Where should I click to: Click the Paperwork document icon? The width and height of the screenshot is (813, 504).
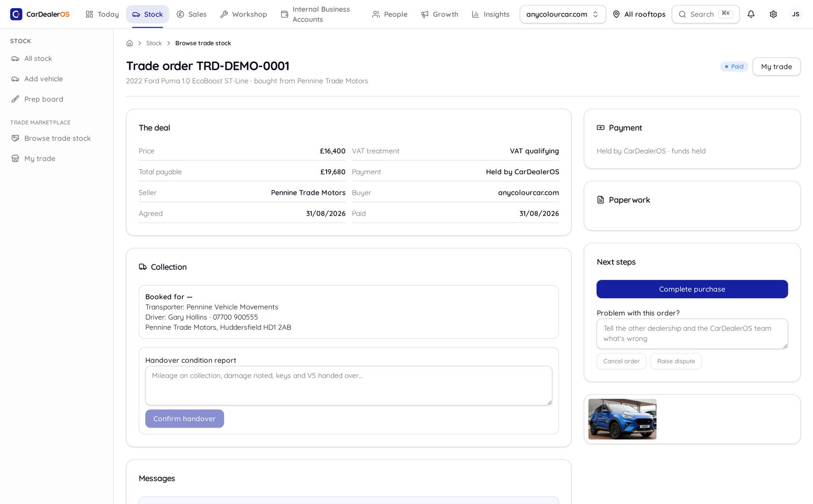point(601,200)
